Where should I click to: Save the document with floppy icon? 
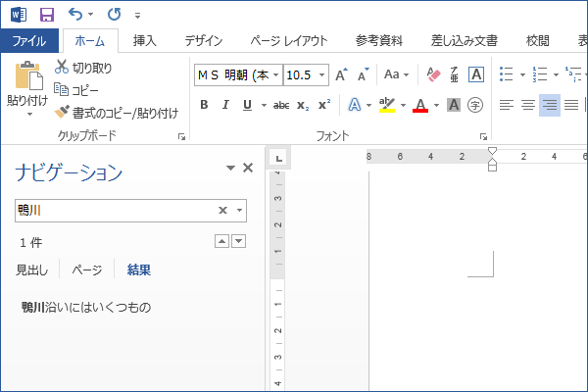[x=47, y=15]
